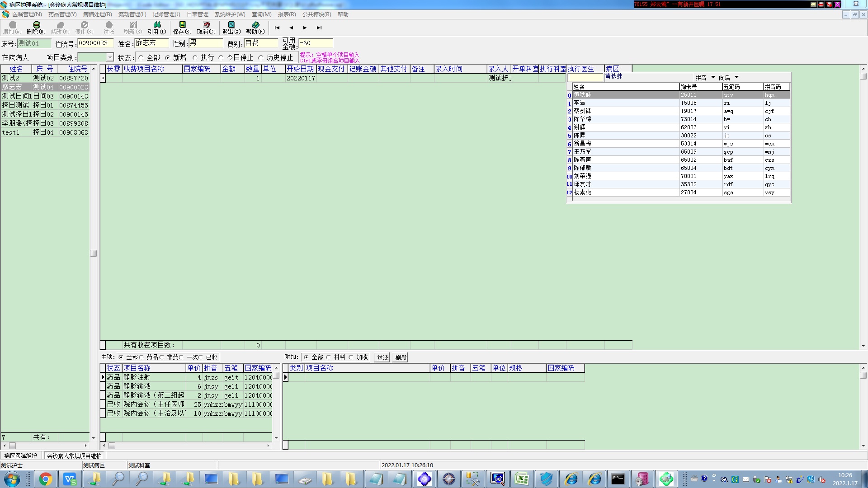Choose the 历史停止 status option

(261, 58)
